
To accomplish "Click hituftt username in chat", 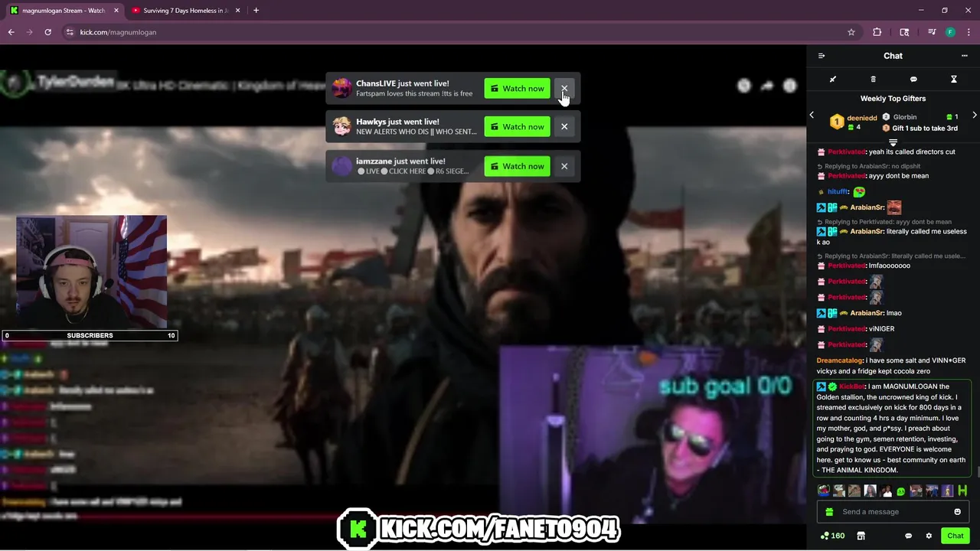I will (838, 192).
